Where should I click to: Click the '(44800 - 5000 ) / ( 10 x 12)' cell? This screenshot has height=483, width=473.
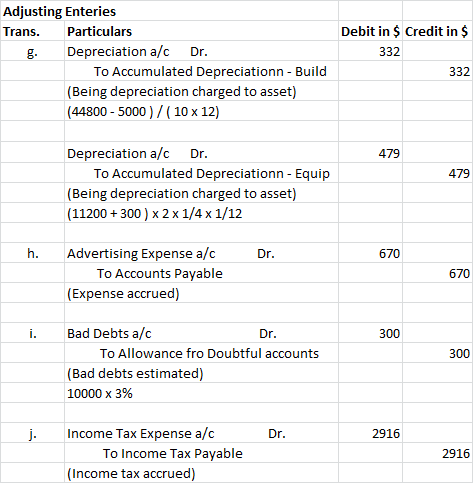coord(201,111)
